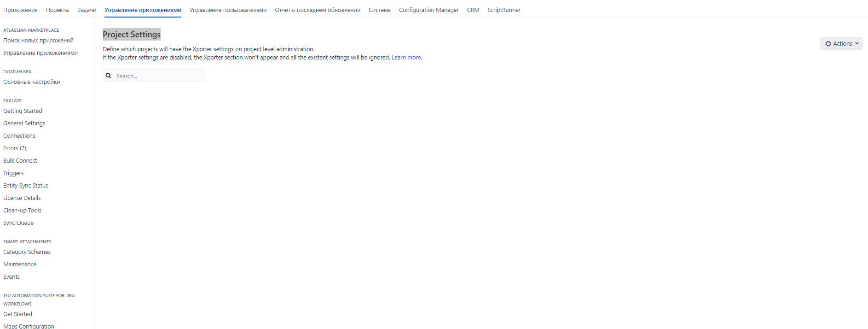Open the CRM tab
Screen dimensions: 868x329
click(473, 10)
